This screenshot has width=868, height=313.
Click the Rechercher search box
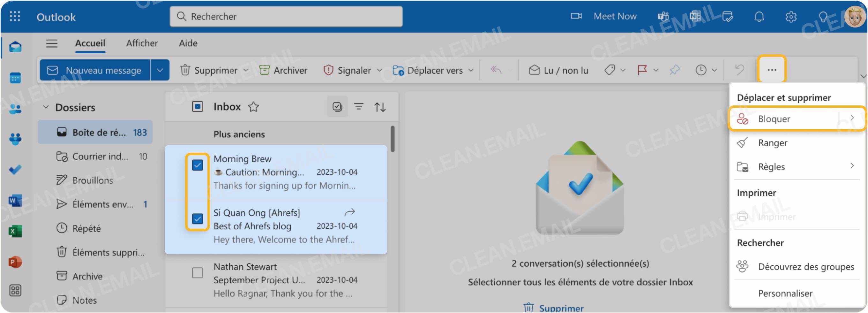[x=286, y=16]
